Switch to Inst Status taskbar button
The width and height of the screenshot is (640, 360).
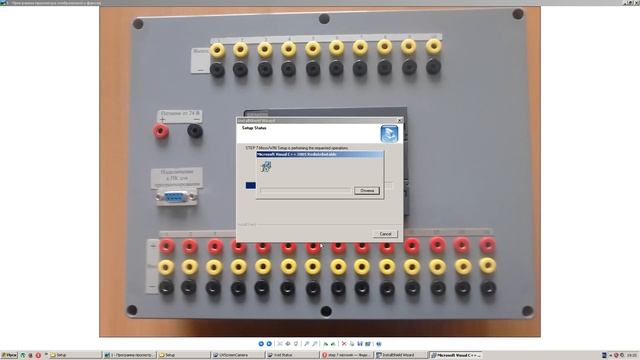pos(292,355)
